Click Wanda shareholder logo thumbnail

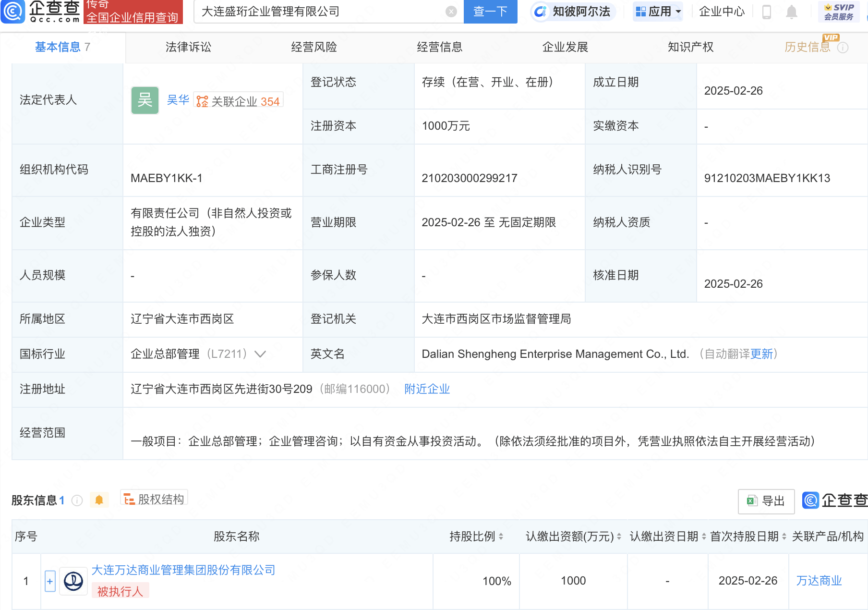pyautogui.click(x=73, y=581)
